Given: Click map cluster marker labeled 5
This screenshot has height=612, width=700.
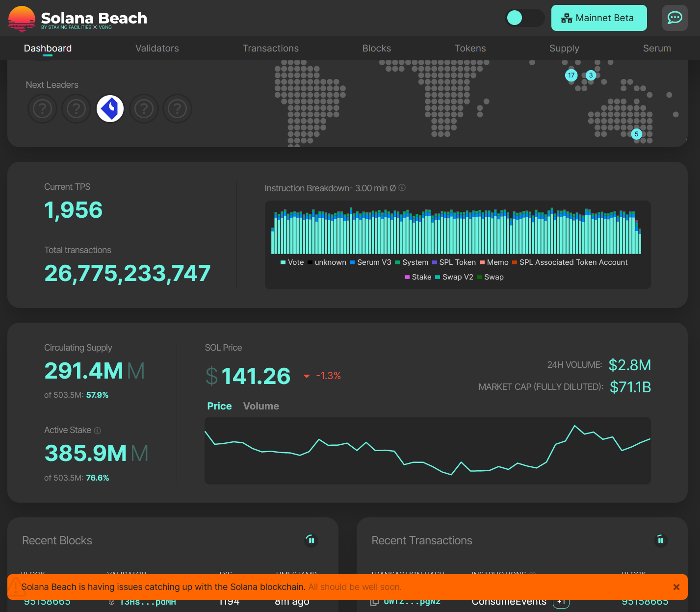Looking at the screenshot, I should 636,134.
